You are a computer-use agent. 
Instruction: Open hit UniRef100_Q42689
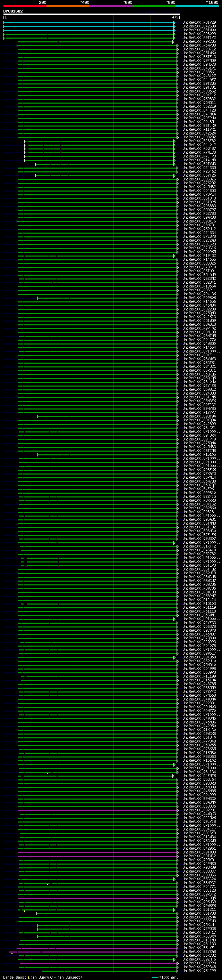(199, 26)
